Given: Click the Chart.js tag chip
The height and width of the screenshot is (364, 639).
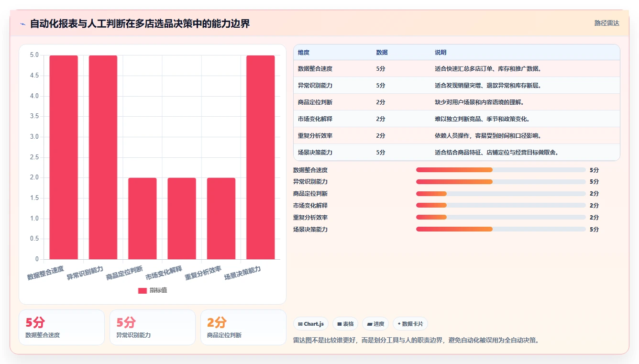Looking at the screenshot, I should 311,324.
